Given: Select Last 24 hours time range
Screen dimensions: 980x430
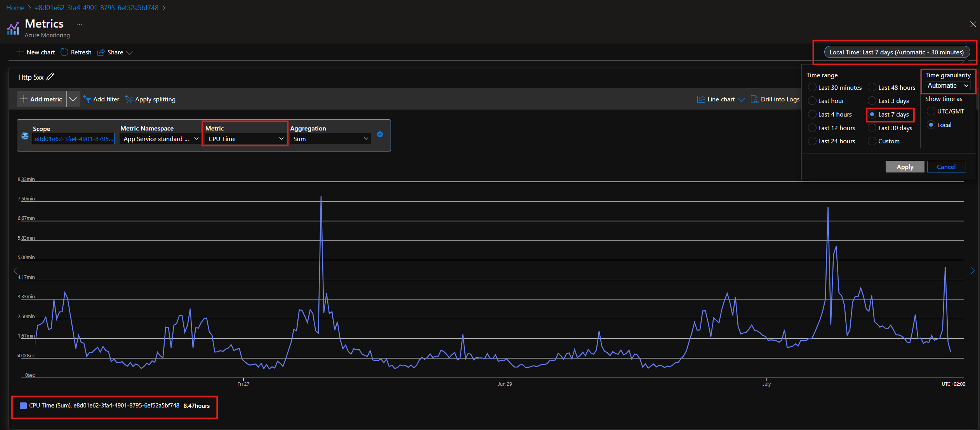Looking at the screenshot, I should [x=812, y=141].
